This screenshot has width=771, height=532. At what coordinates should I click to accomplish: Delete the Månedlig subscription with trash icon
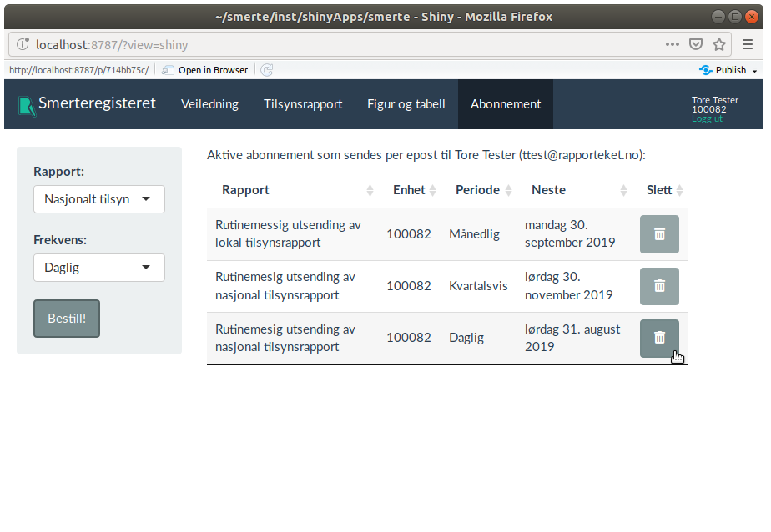[x=659, y=234]
